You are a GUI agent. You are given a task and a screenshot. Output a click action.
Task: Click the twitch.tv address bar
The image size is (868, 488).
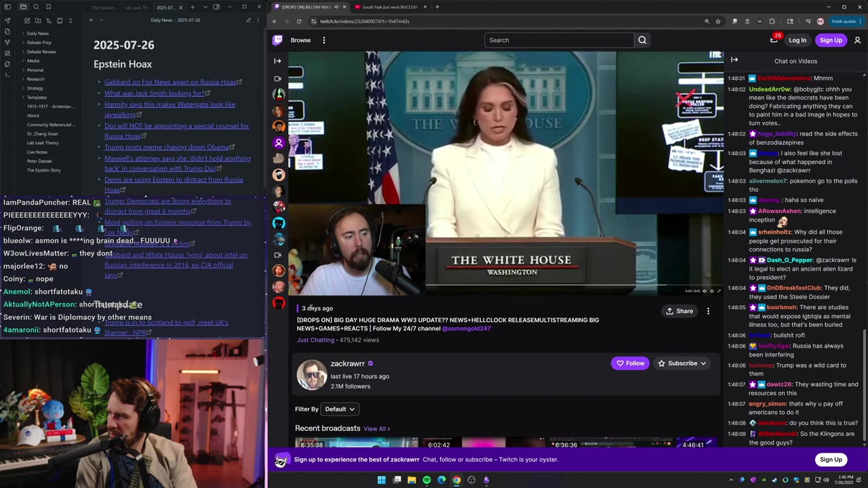(509, 21)
